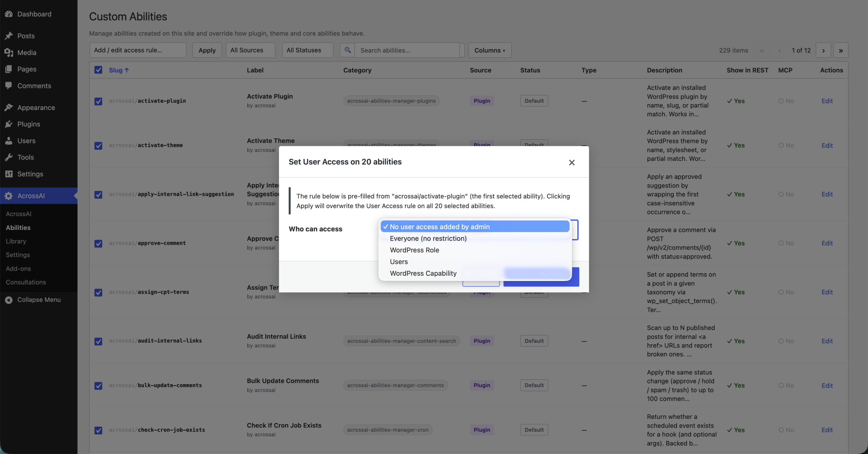Image resolution: width=868 pixels, height=454 pixels.
Task: Select WordPress Role option
Action: coord(475,250)
